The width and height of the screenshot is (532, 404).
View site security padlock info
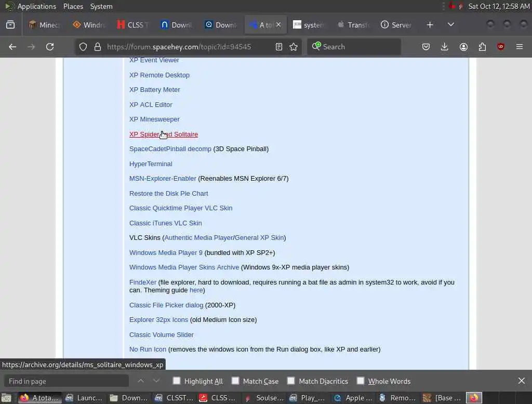point(98,47)
